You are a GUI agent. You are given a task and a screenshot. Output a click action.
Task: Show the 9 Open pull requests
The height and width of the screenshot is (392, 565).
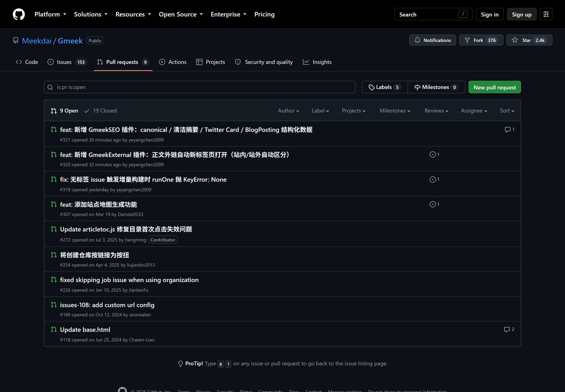click(64, 111)
